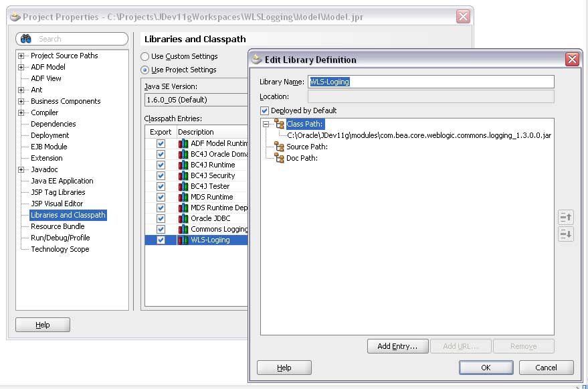The image size is (588, 389).
Task: Expand the Business Components node
Action: 21,101
